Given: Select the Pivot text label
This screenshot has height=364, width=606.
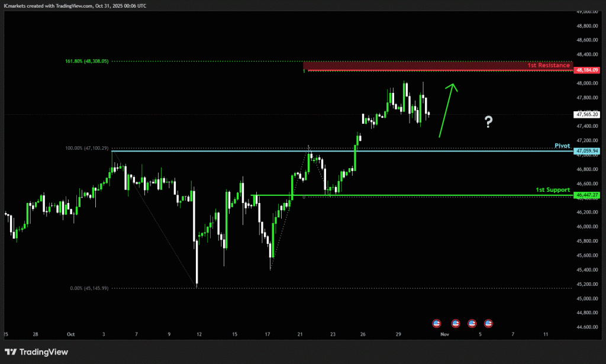Looking at the screenshot, I should tap(562, 146).
